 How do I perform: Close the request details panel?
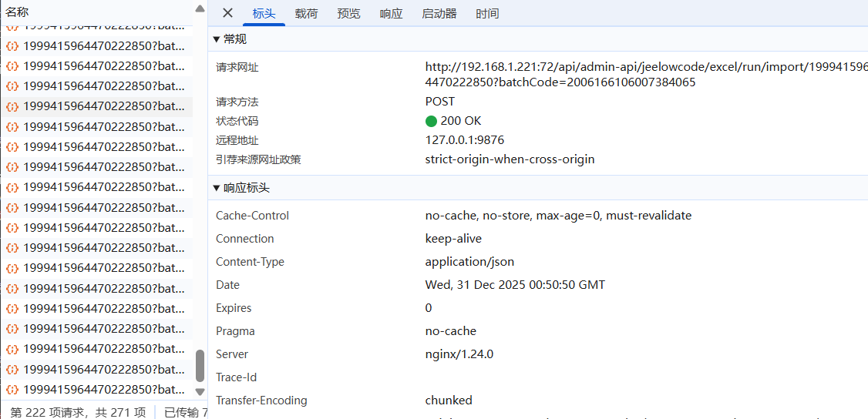coord(227,13)
